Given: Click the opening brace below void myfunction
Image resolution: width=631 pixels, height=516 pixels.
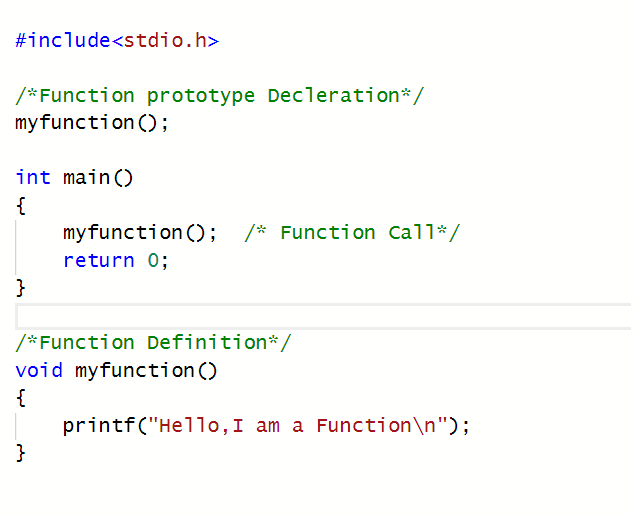Looking at the screenshot, I should (x=21, y=397).
